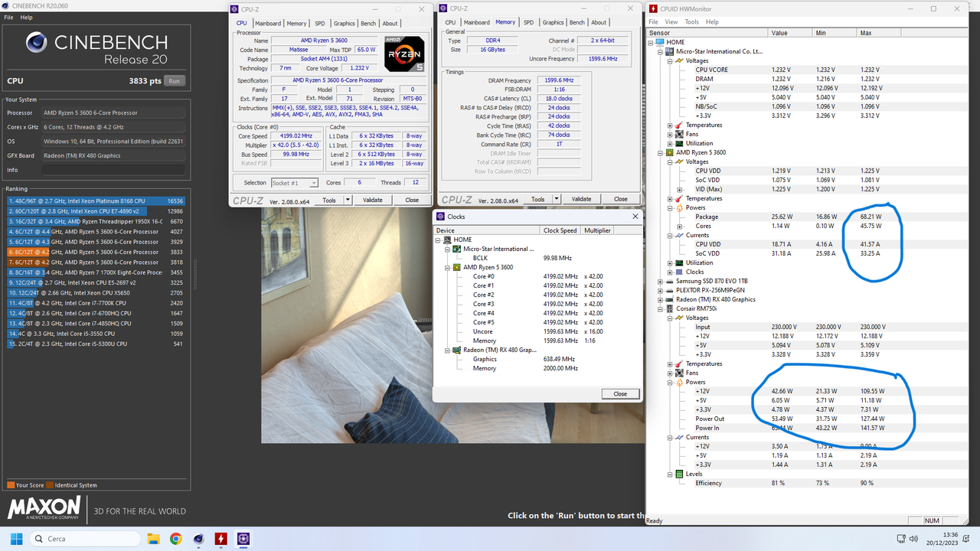Expand the VID (Max) row under Ryzen Voltages
The image size is (980, 551).
(679, 189)
